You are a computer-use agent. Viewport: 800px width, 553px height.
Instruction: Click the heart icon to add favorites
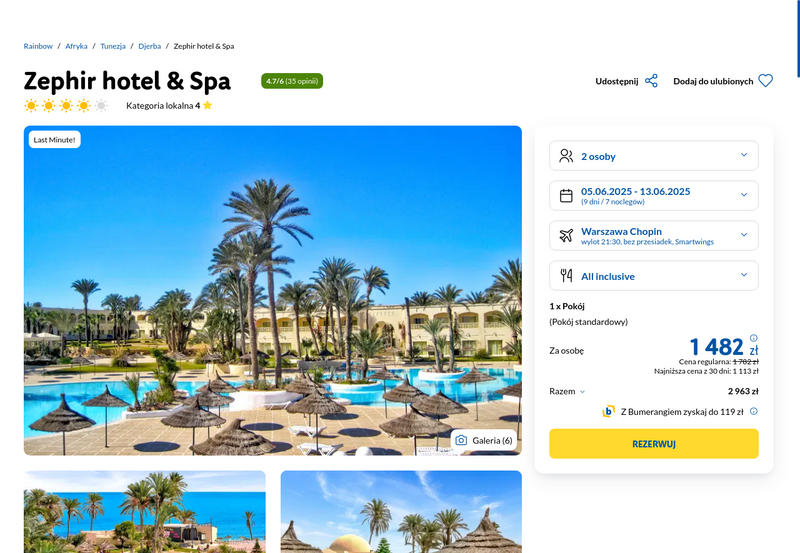(x=765, y=81)
